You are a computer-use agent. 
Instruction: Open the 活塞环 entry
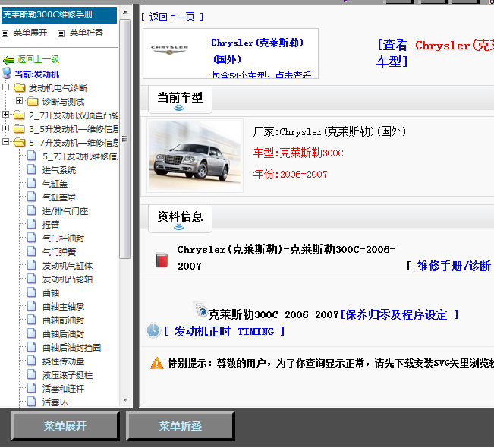[55, 402]
